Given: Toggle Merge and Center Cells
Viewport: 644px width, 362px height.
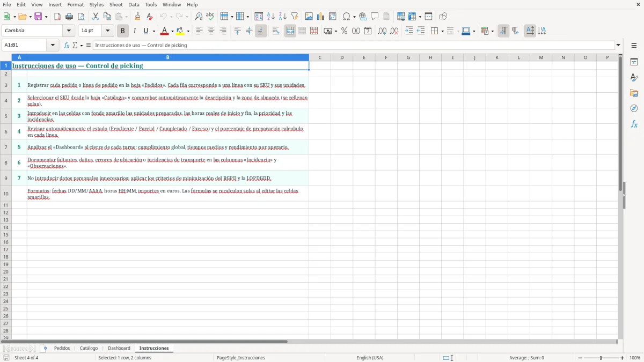Looking at the screenshot, I should 290,31.
